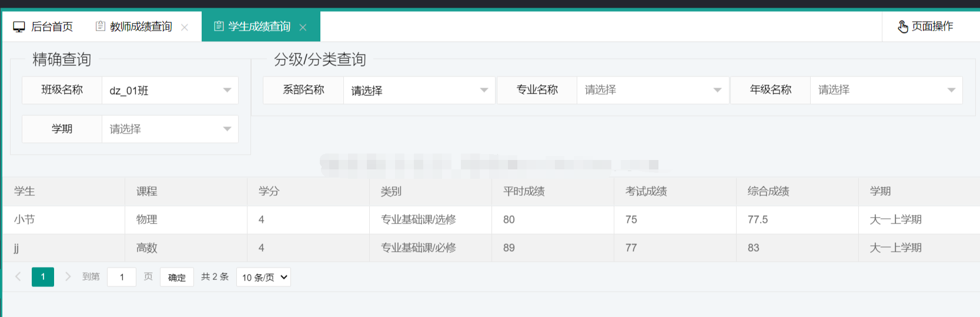Click the arrow of 专业名称 dropdown
Screen dimensions: 980x317
717,90
